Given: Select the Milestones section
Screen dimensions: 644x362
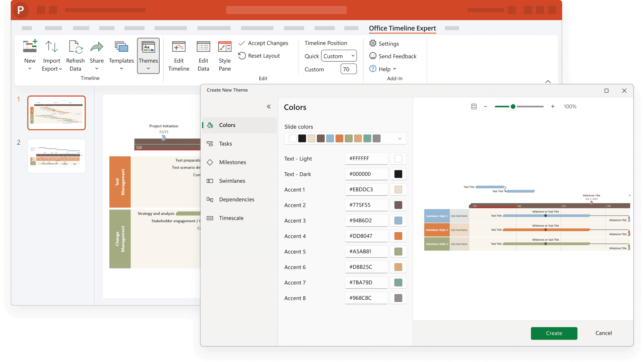Looking at the screenshot, I should [239, 162].
